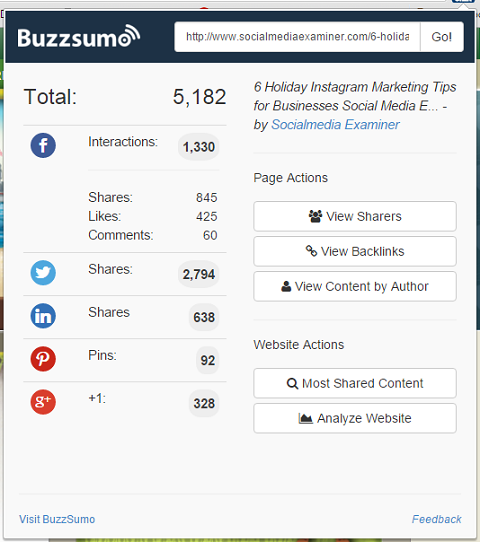Click the Page Actions heading
The height and width of the screenshot is (542, 480).
pyautogui.click(x=291, y=178)
